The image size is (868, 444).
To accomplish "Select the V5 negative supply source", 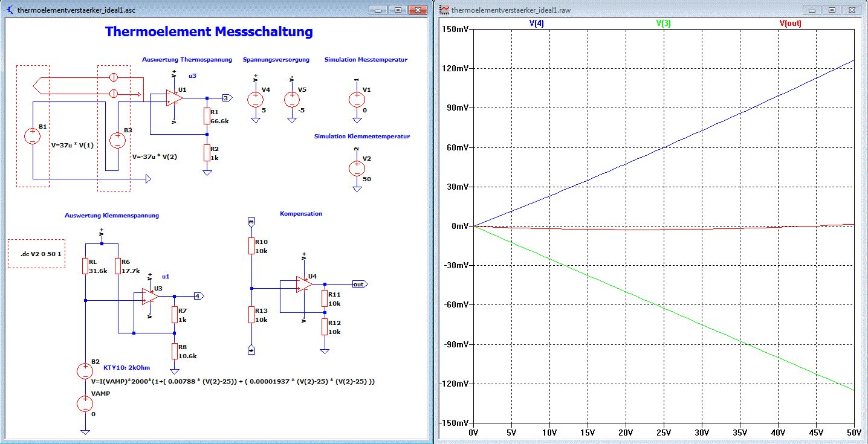I will click(x=292, y=99).
